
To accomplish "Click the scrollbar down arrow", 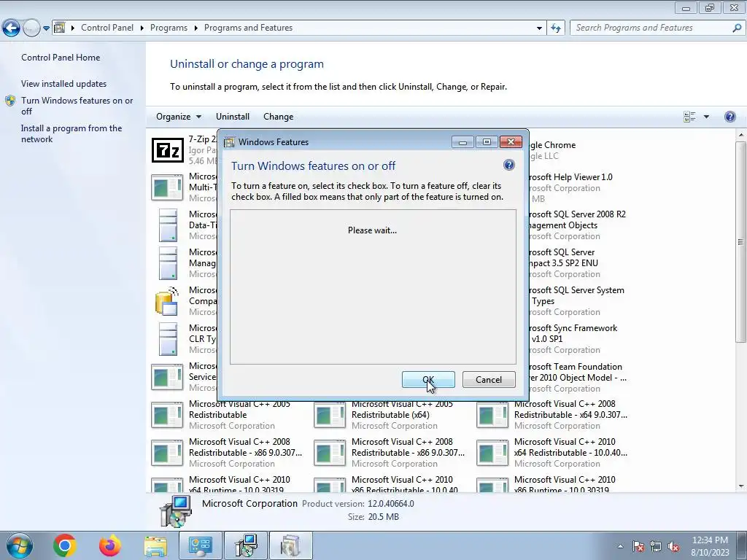I will (741, 486).
